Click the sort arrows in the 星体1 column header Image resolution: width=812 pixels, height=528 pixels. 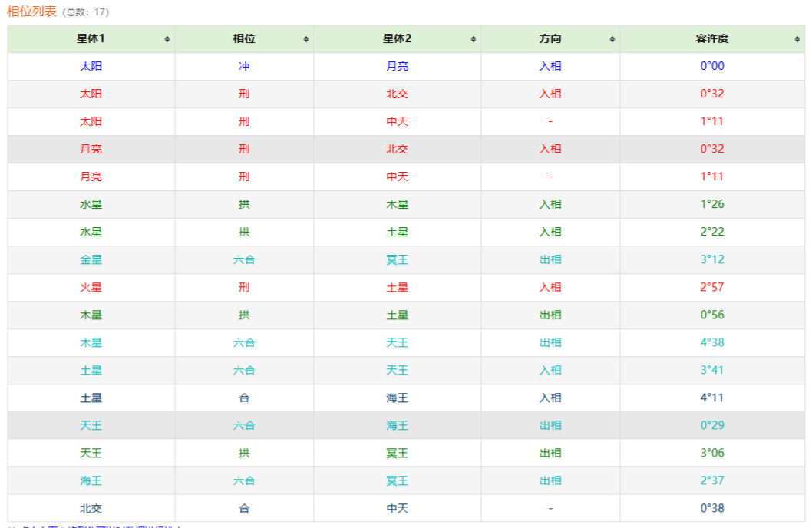click(x=167, y=39)
